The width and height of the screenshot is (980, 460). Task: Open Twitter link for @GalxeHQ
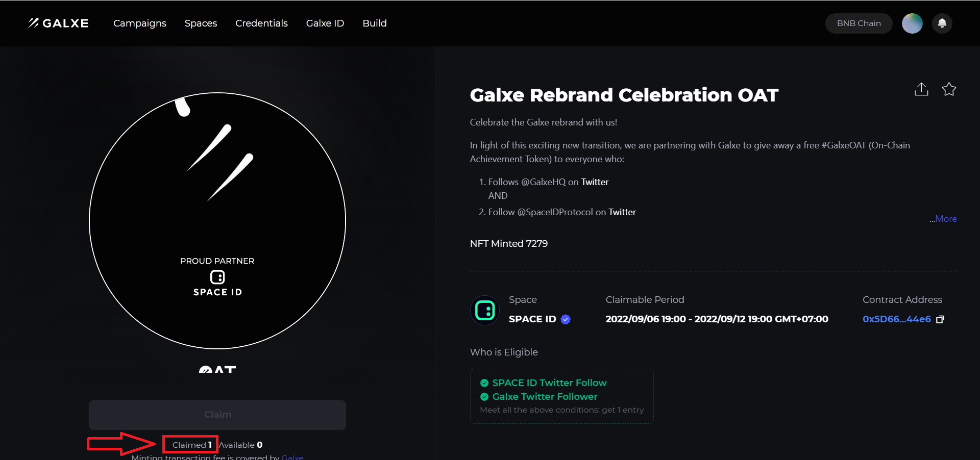point(595,182)
